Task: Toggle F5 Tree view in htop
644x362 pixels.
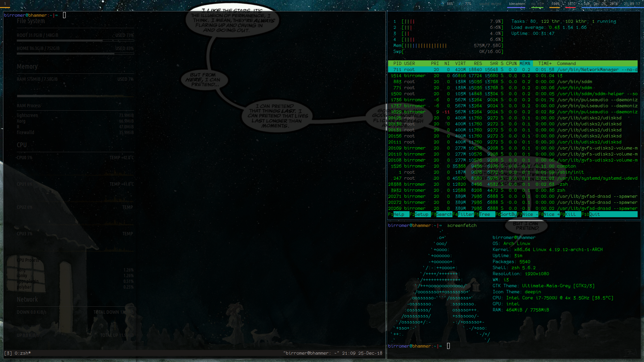Action: coord(484,215)
